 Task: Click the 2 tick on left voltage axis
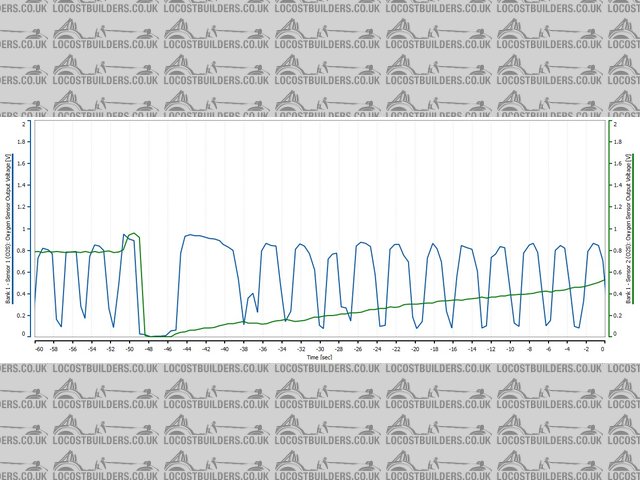point(24,124)
